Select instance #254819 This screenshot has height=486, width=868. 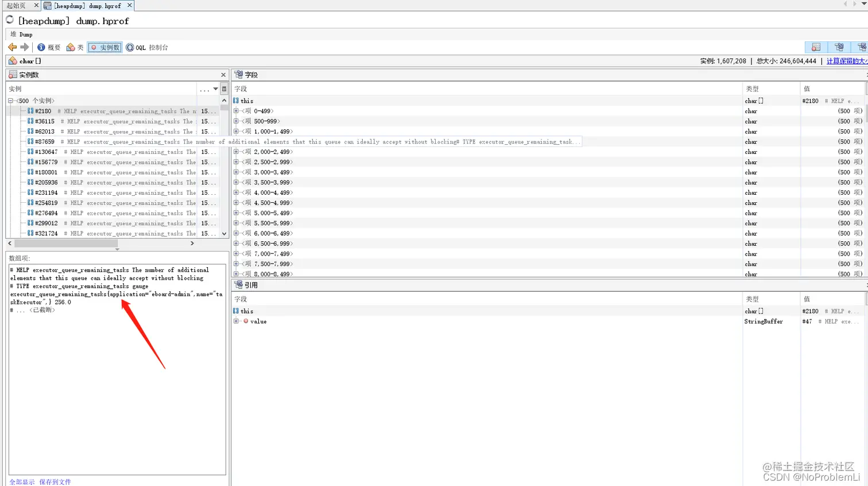coord(113,203)
